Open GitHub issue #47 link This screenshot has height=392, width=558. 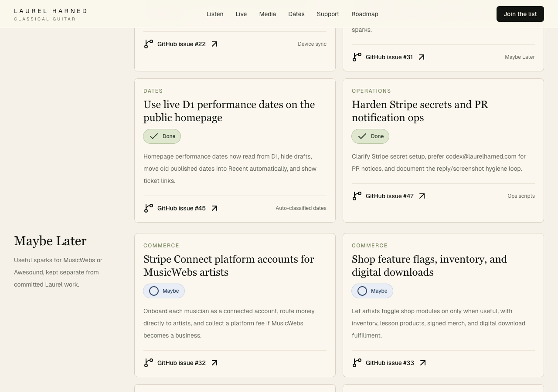click(x=390, y=196)
